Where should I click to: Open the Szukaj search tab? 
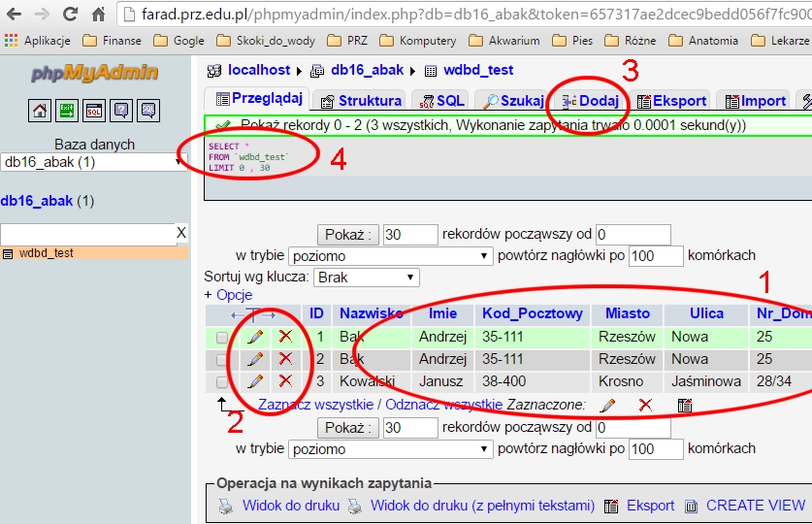(x=513, y=101)
